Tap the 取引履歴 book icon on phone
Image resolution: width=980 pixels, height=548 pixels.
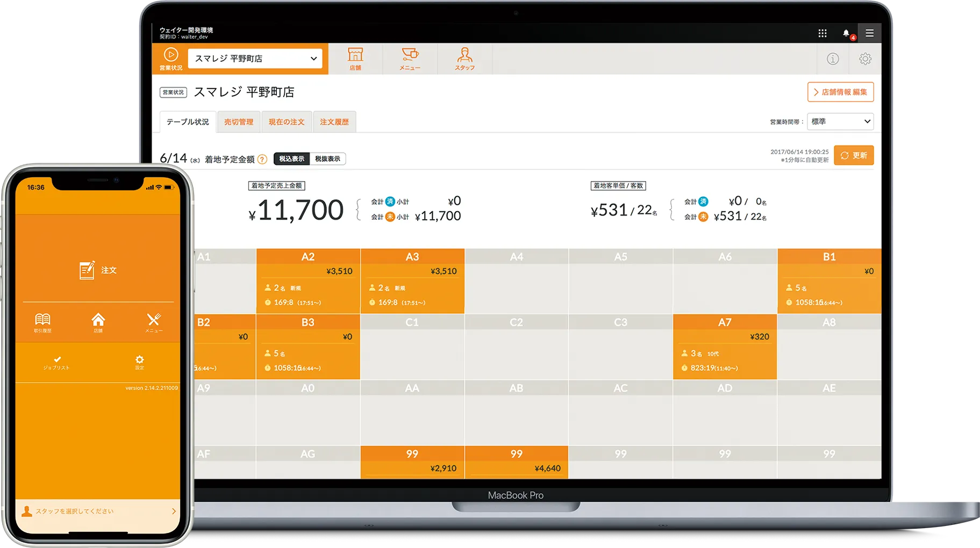42,323
